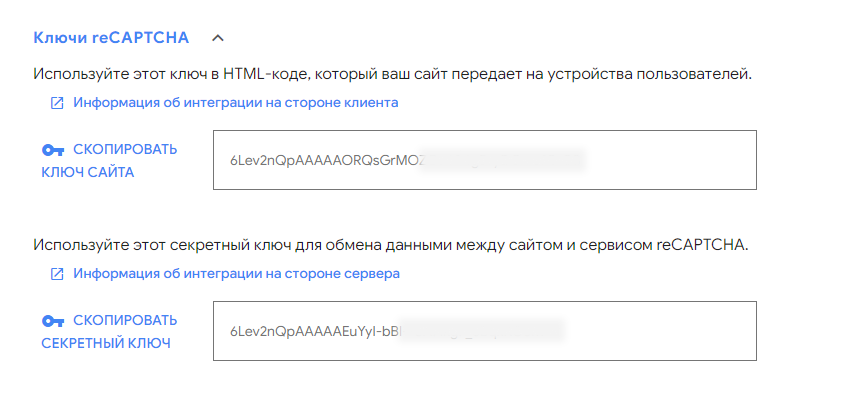Viewport: 857px width, 410px height.
Task: Copy the site key with СКОПИРОВАТЬ КЛЮЧ САЙТА
Action: [x=110, y=161]
